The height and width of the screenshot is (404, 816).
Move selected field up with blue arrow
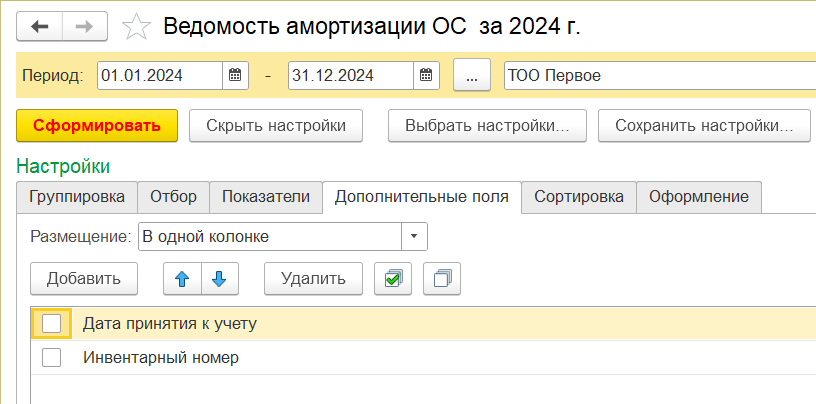(182, 279)
